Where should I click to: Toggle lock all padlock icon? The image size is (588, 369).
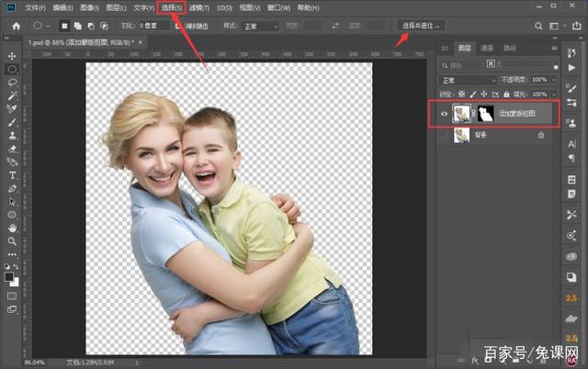(506, 94)
